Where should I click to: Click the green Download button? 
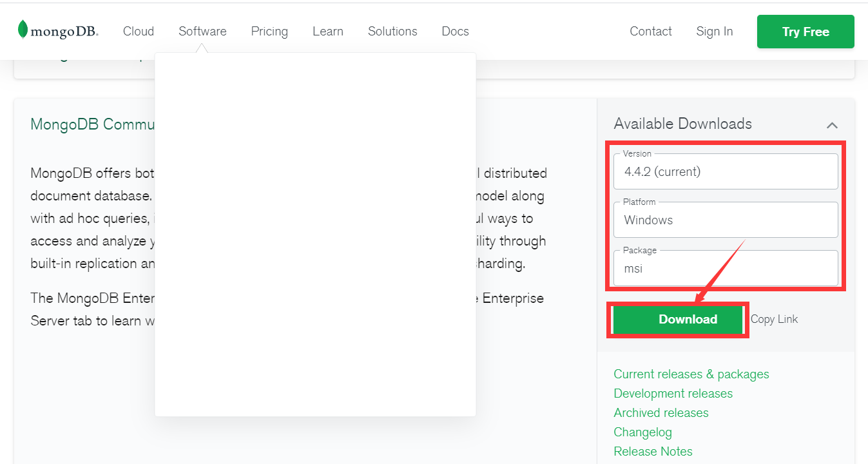tap(678, 320)
